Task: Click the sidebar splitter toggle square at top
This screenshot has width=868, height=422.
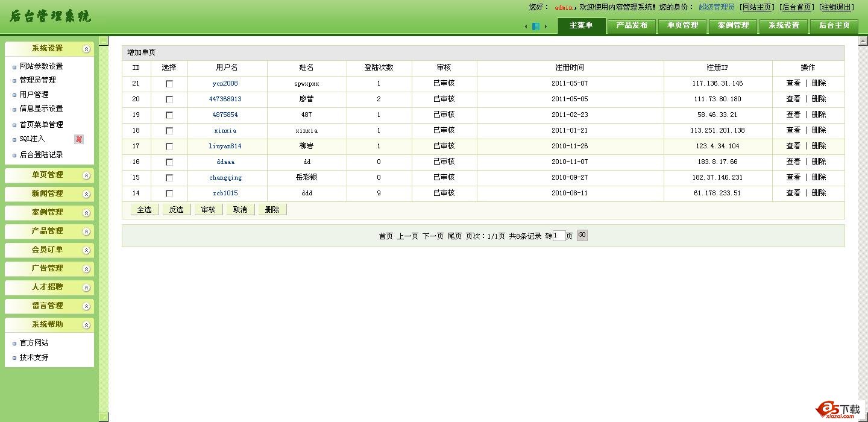Action: [104, 41]
